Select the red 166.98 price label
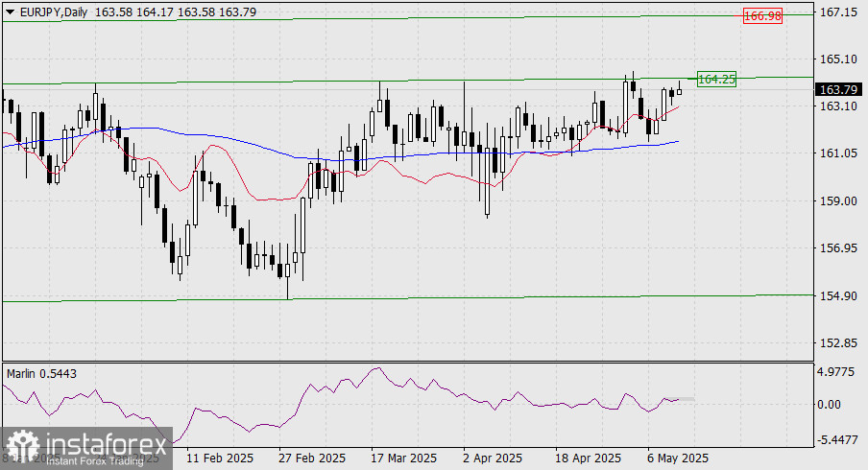The image size is (868, 470). (x=762, y=16)
